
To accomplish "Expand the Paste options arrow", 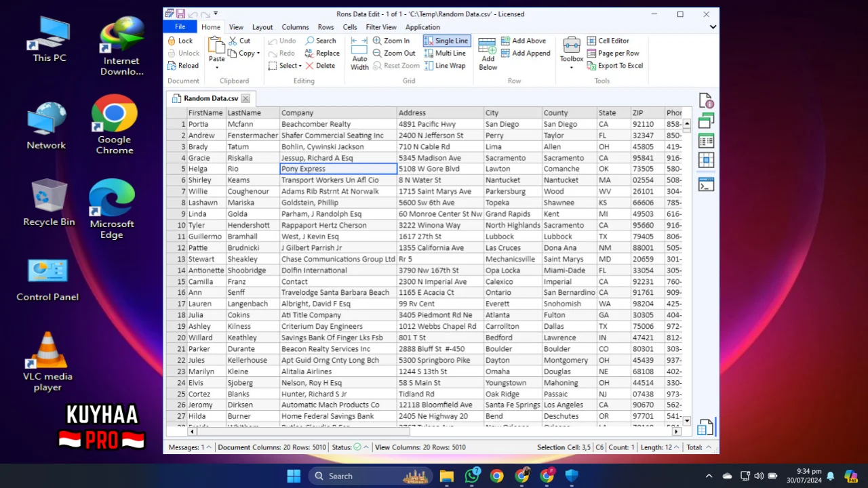I will tap(216, 68).
